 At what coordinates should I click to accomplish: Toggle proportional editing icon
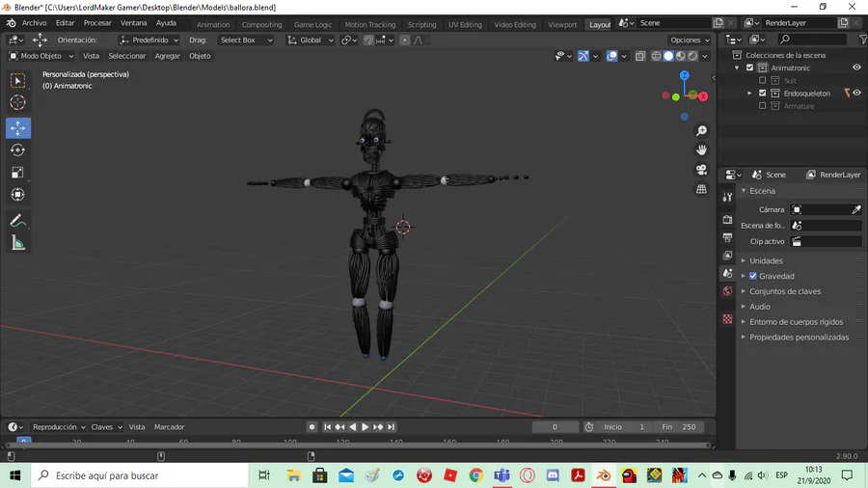[405, 40]
